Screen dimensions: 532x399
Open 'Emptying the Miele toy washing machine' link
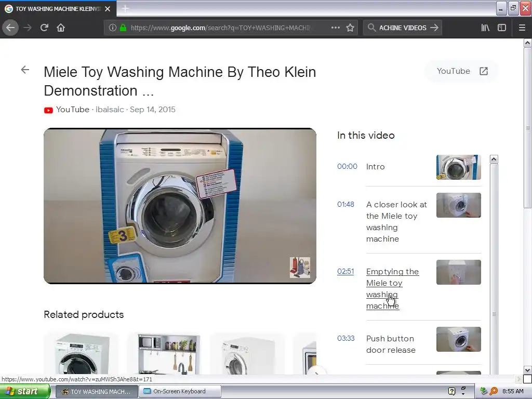point(392,288)
